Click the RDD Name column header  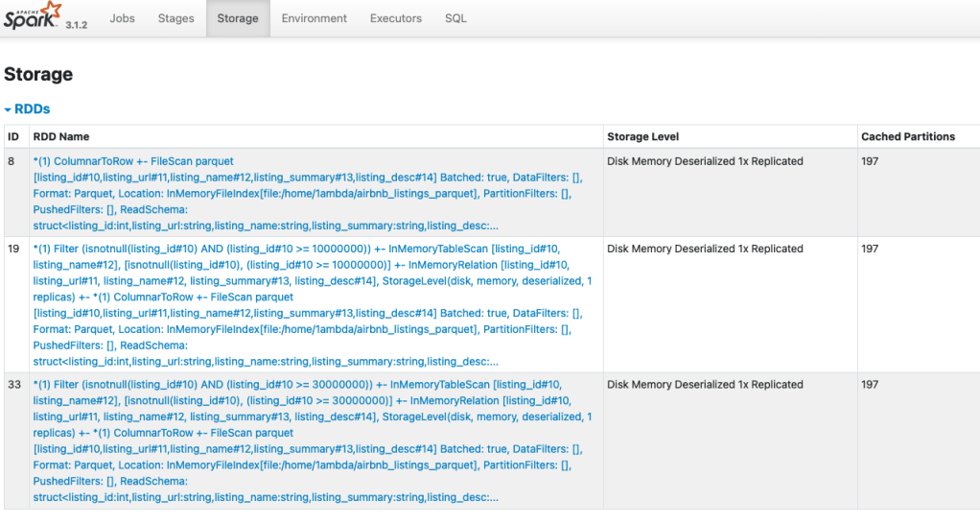pyautogui.click(x=61, y=136)
